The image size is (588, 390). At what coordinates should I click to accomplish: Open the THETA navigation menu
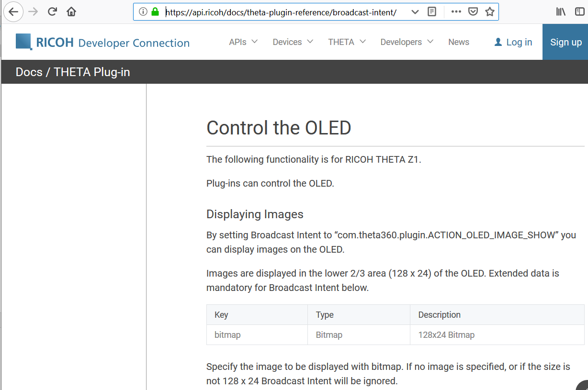point(347,42)
